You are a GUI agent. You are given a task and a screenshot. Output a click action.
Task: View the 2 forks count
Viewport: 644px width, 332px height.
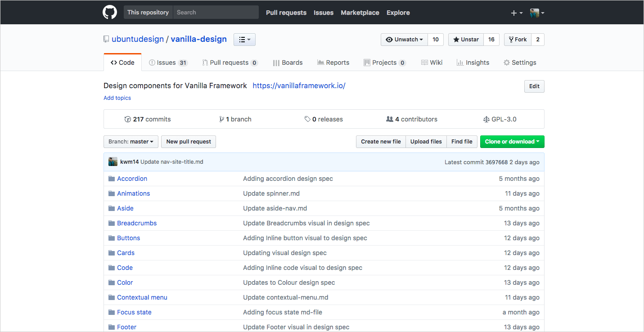538,40
